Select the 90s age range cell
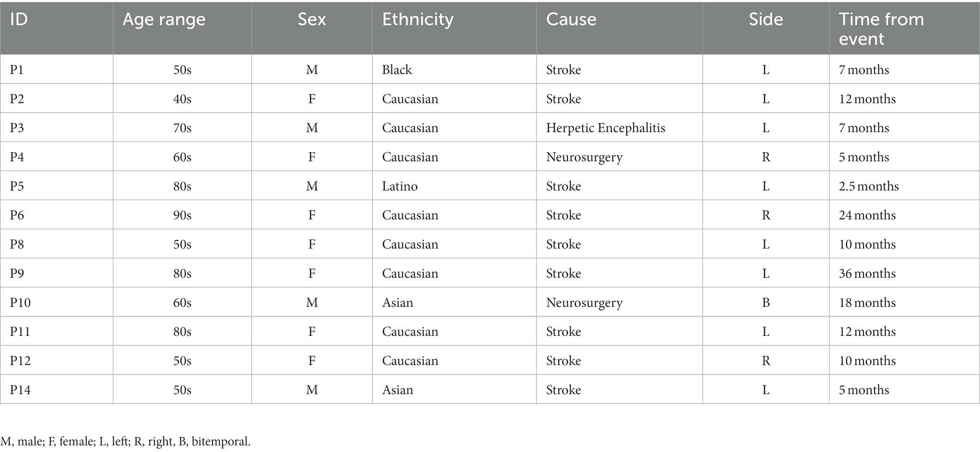 182,215
